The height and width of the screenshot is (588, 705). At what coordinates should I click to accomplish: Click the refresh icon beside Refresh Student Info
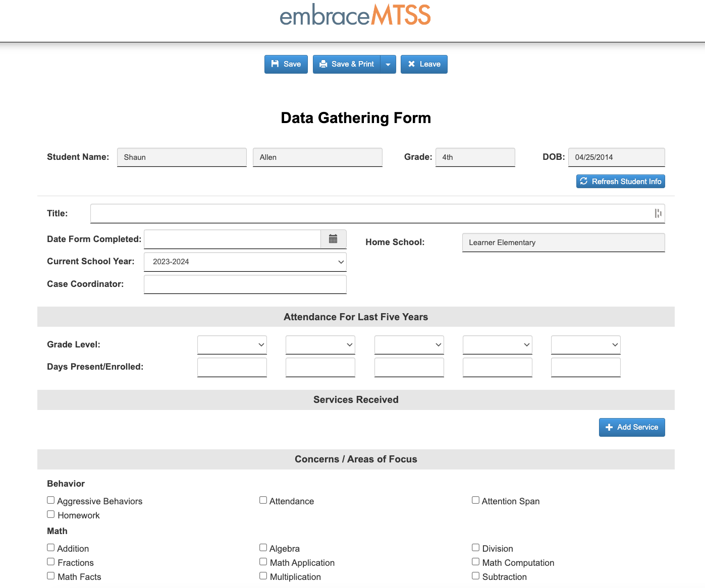point(584,181)
